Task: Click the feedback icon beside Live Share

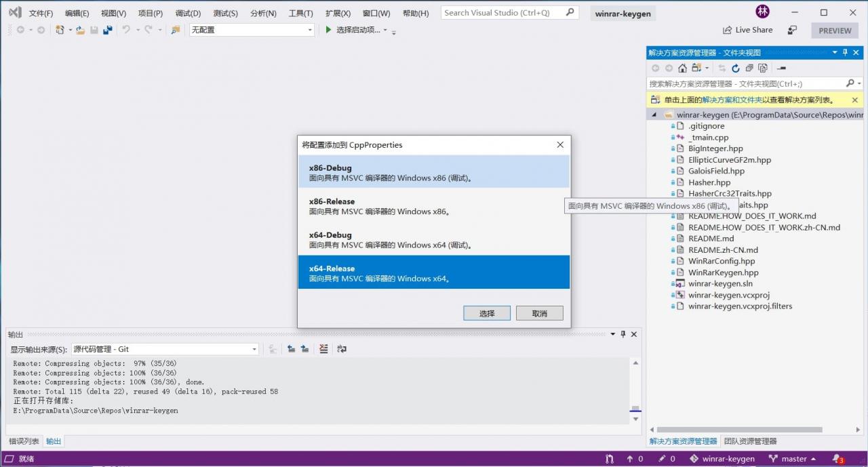Action: point(792,30)
